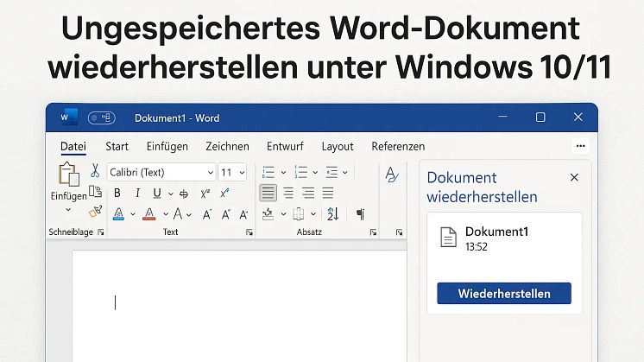Open the Text group dialog launcher arrow
The width and height of the screenshot is (644, 362).
pyautogui.click(x=249, y=232)
